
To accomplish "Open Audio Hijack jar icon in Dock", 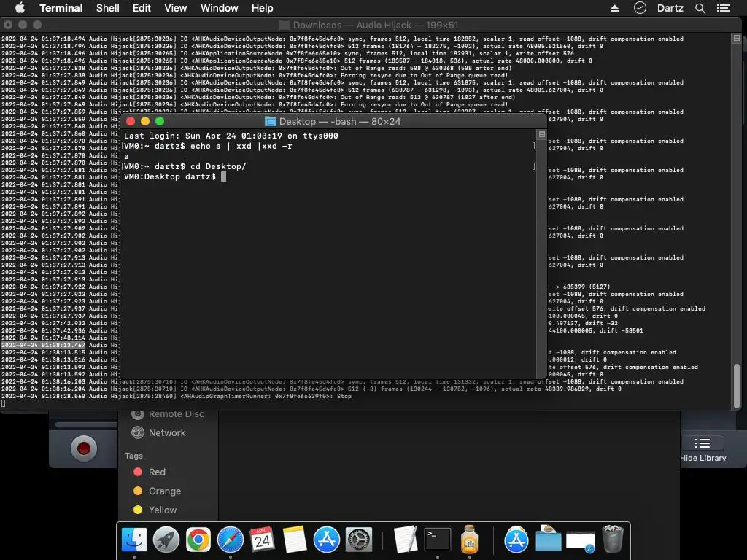I will pyautogui.click(x=469, y=540).
